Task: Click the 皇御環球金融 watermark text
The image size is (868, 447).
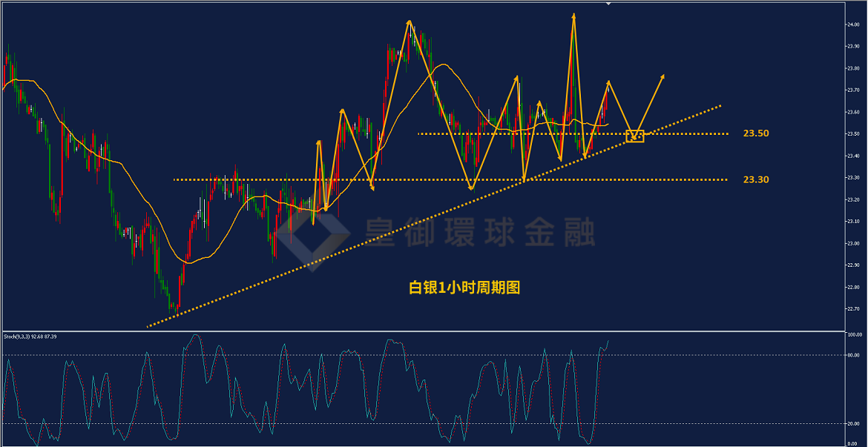Action: point(479,232)
